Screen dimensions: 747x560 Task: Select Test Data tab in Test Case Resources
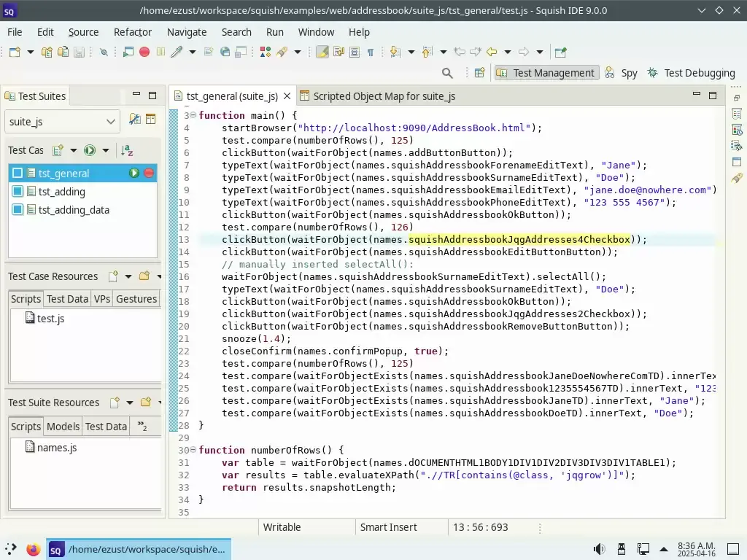[x=67, y=298]
